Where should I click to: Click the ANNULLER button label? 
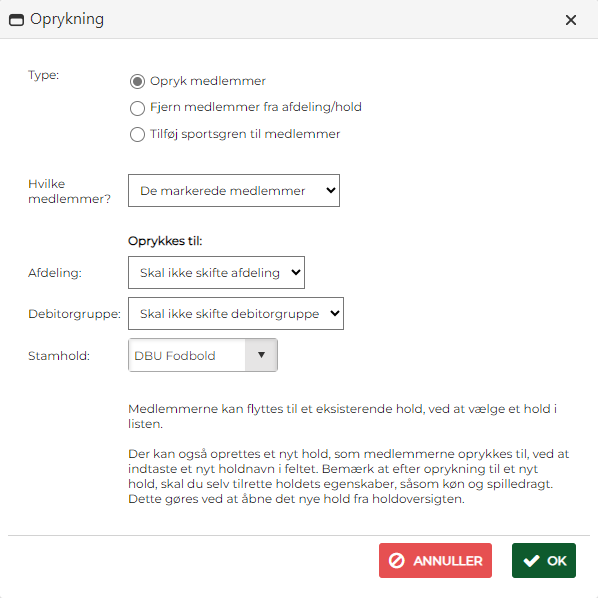(x=448, y=561)
